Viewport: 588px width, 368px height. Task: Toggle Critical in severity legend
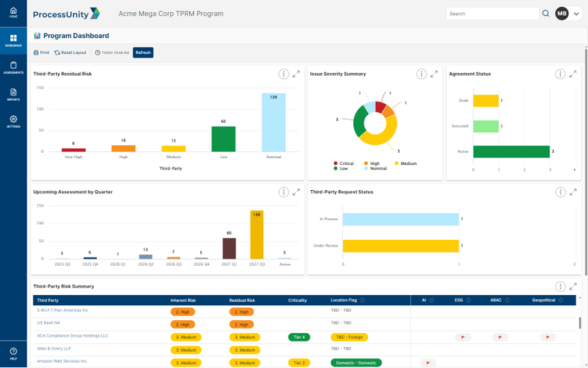[344, 164]
